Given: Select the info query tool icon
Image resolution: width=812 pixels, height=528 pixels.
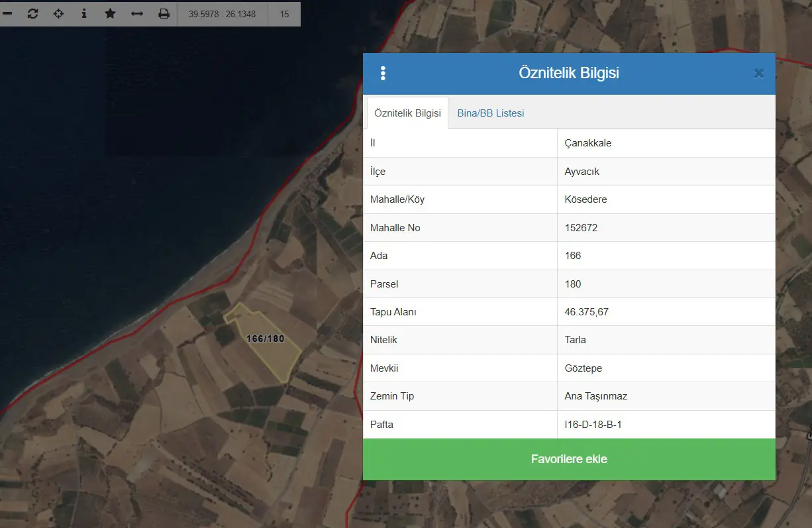Looking at the screenshot, I should (x=84, y=14).
